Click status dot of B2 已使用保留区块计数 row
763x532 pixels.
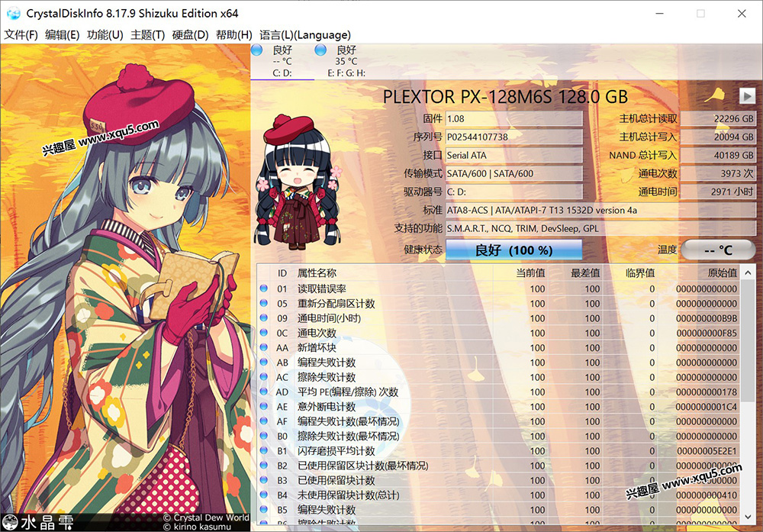[x=264, y=465]
